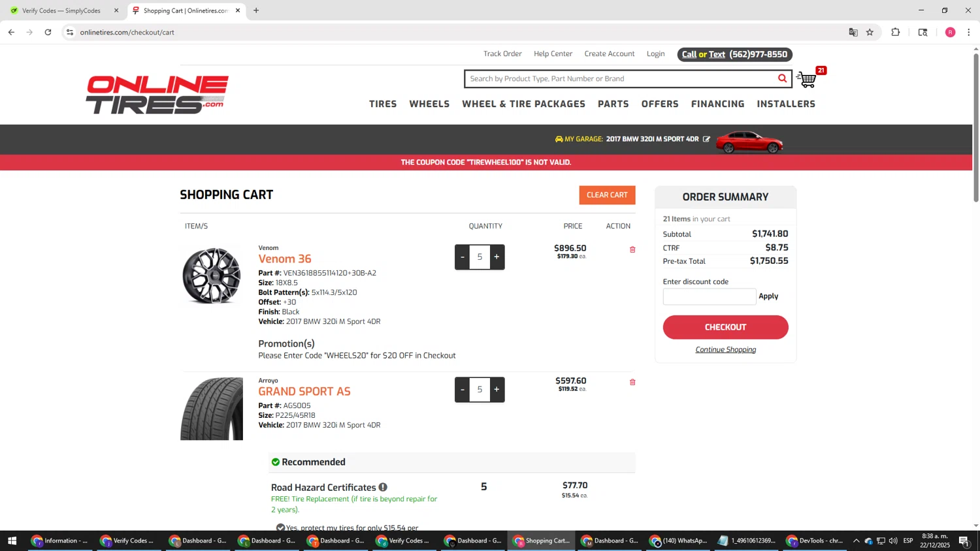
Task: Click Continue Shopping link
Action: [725, 350]
